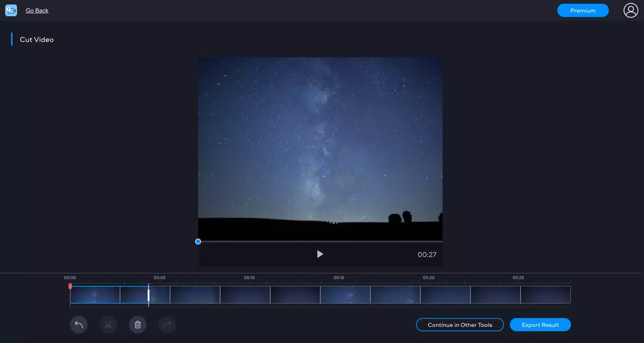644x343 pixels.
Task: Jump to 00:20 on the timeline ruler
Action: click(x=428, y=278)
